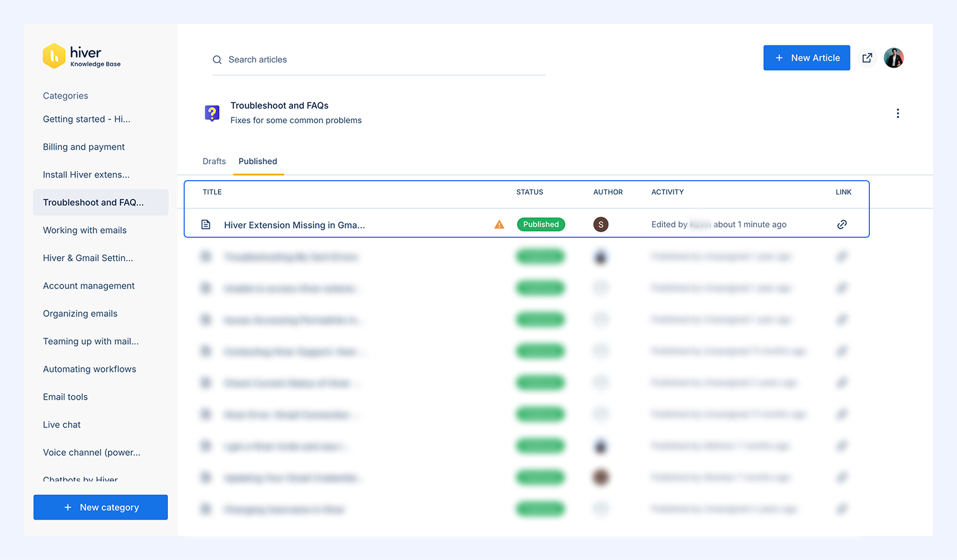Click the search magnifier icon
957x560 pixels.
click(x=217, y=60)
